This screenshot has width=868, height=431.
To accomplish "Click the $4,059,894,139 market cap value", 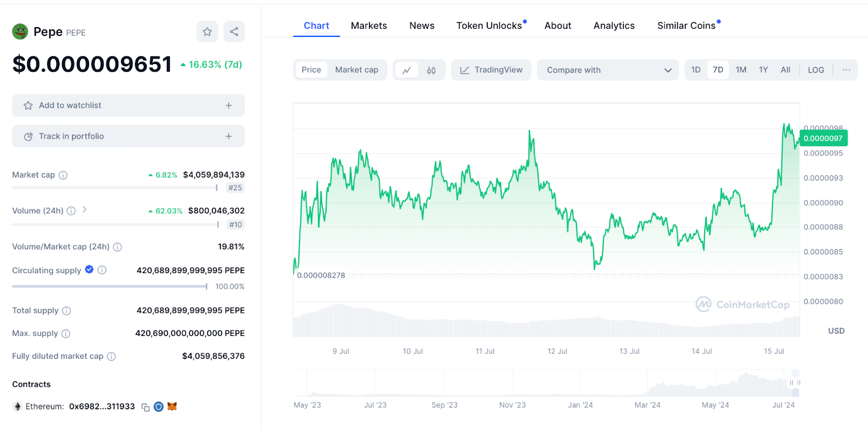I will pyautogui.click(x=214, y=175).
